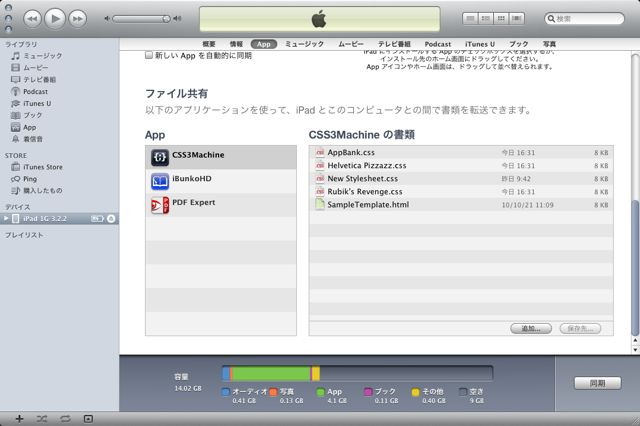The image size is (640, 426).
Task: Click the オーディオ blue legend swatch
Action: point(225,392)
